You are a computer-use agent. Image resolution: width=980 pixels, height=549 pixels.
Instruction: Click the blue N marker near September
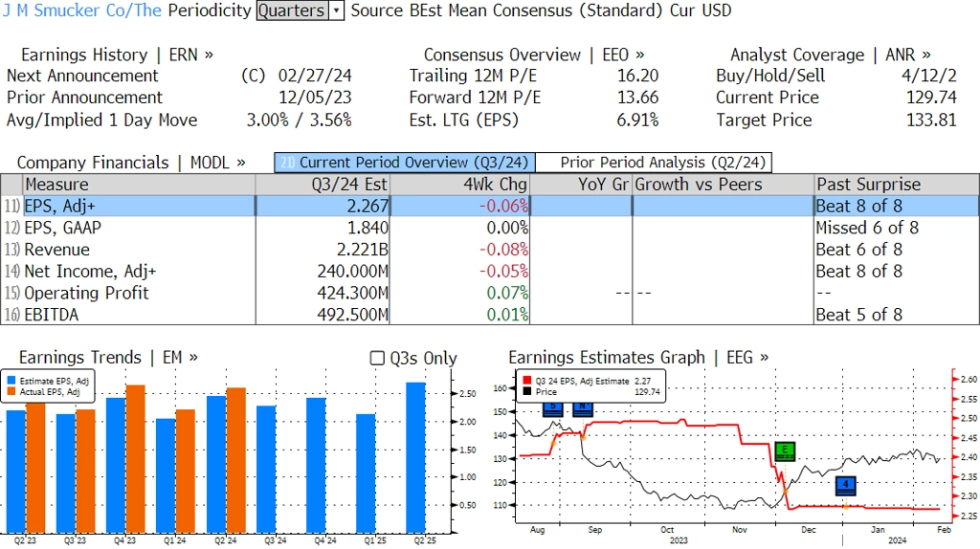583,409
